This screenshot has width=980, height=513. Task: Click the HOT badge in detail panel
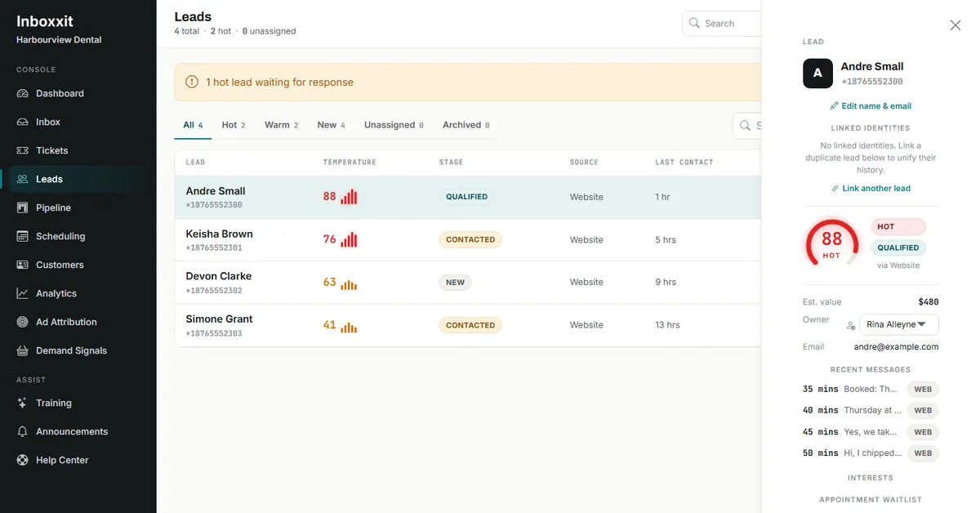(x=898, y=226)
